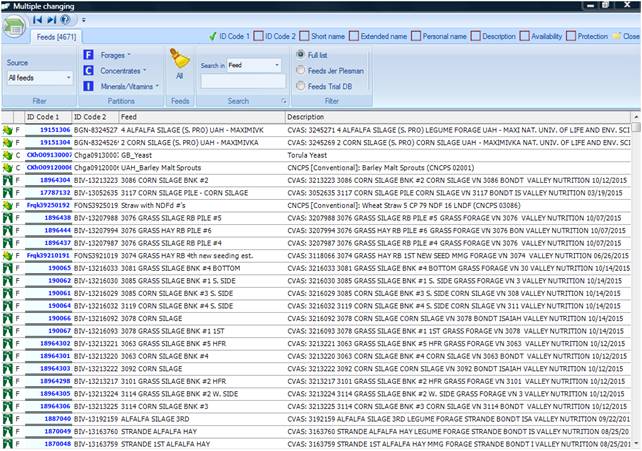Click icon of 3074 GRASS HAY RB row

(x=7, y=256)
